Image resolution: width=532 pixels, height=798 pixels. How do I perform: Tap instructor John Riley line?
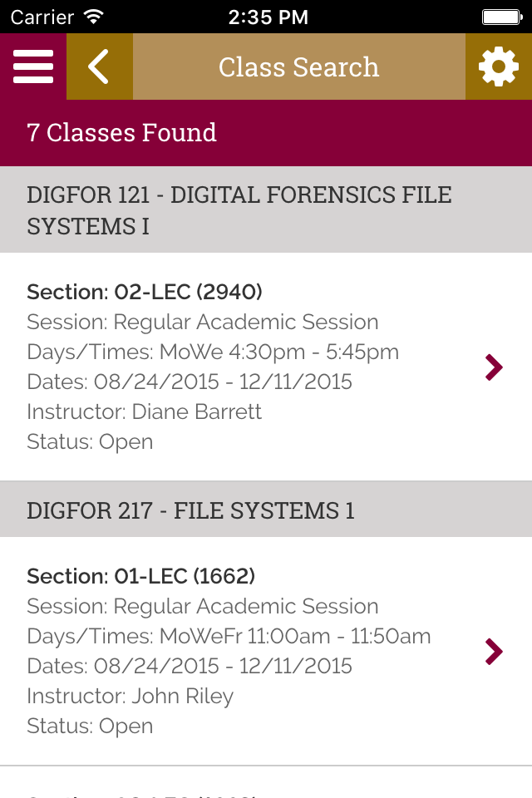131,696
